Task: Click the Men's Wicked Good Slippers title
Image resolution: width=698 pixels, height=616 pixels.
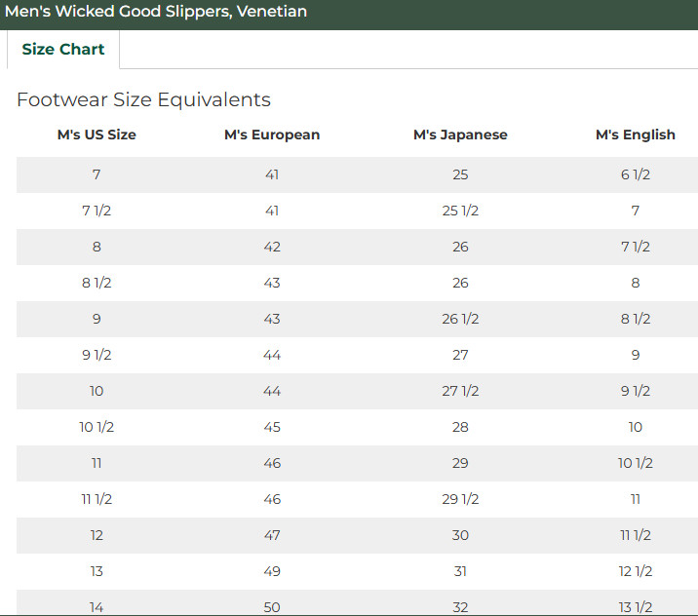Action: click(x=156, y=12)
